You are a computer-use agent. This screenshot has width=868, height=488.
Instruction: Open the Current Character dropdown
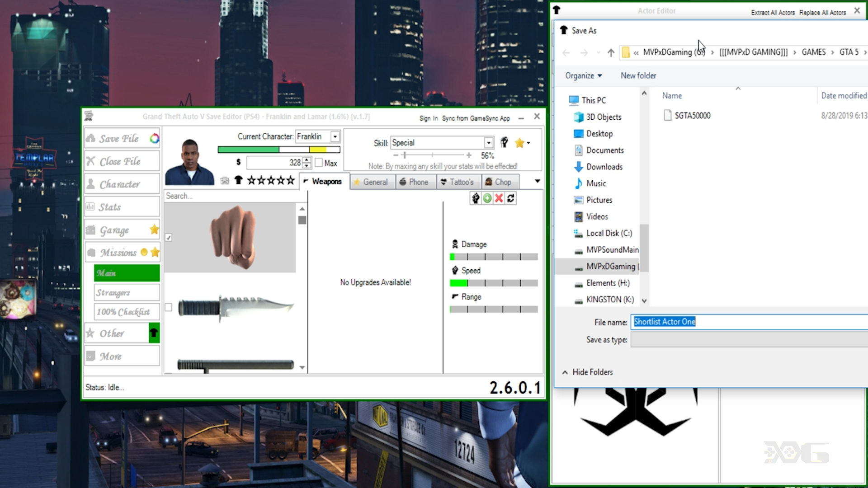[335, 136]
